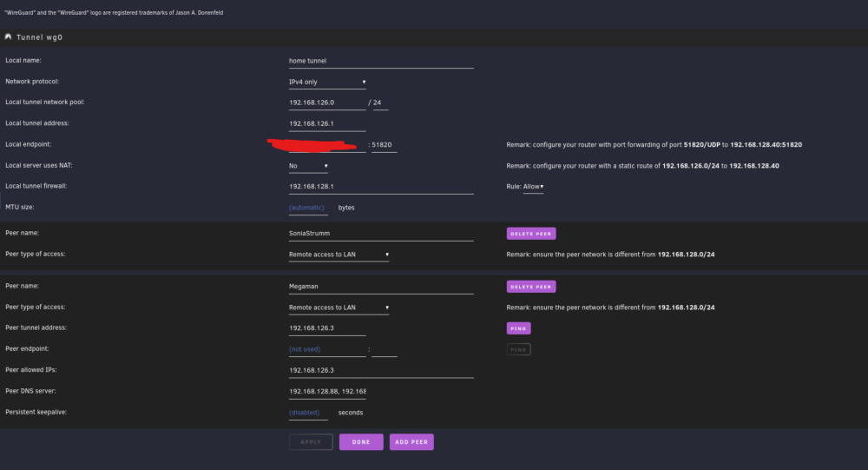Add a new peer
The width and height of the screenshot is (868, 470).
click(411, 441)
